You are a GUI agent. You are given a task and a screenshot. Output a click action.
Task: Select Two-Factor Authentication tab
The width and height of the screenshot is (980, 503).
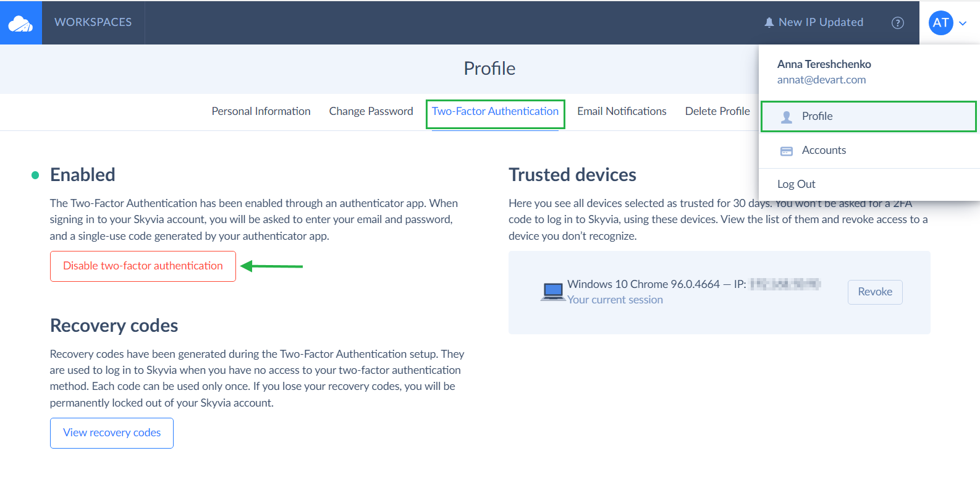click(496, 112)
